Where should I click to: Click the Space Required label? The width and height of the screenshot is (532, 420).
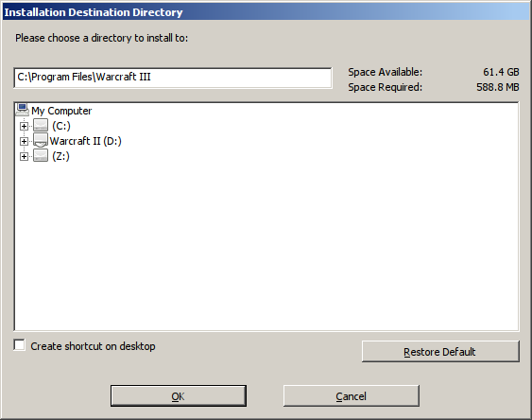(x=386, y=87)
